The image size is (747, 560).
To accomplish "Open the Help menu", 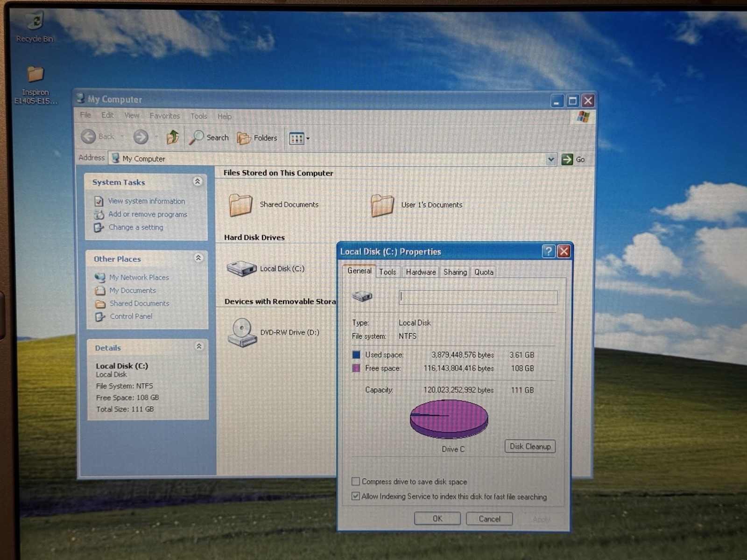I will 224,116.
